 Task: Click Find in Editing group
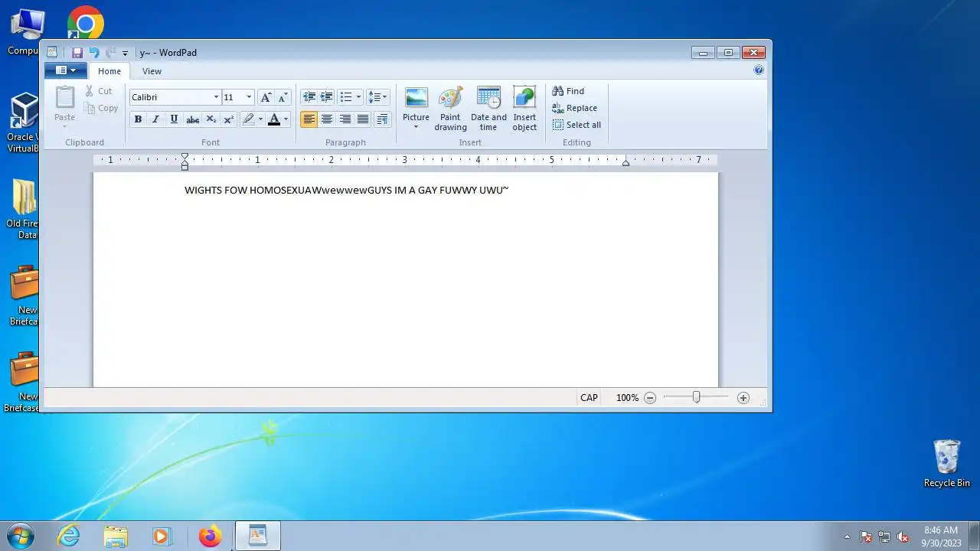coord(568,91)
